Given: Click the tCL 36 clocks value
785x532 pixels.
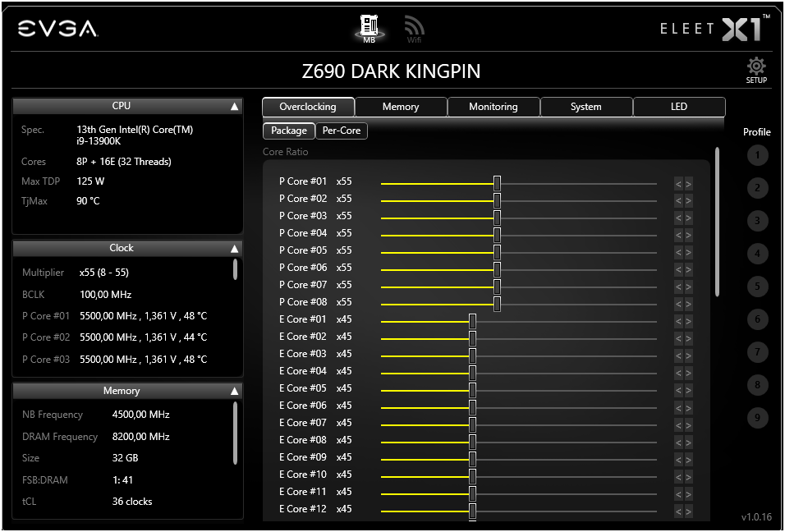Looking at the screenshot, I should click(132, 502).
